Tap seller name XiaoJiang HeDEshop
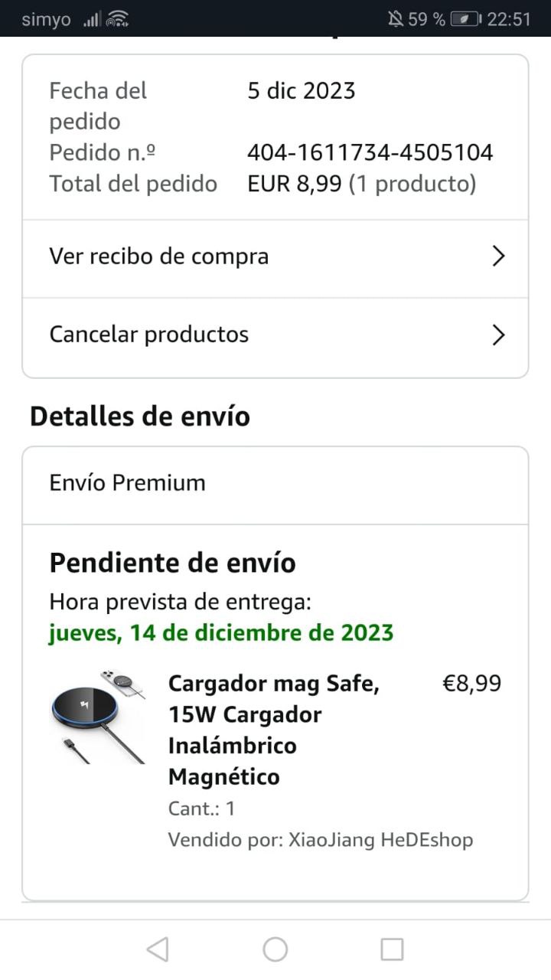The width and height of the screenshot is (551, 980). (x=380, y=840)
